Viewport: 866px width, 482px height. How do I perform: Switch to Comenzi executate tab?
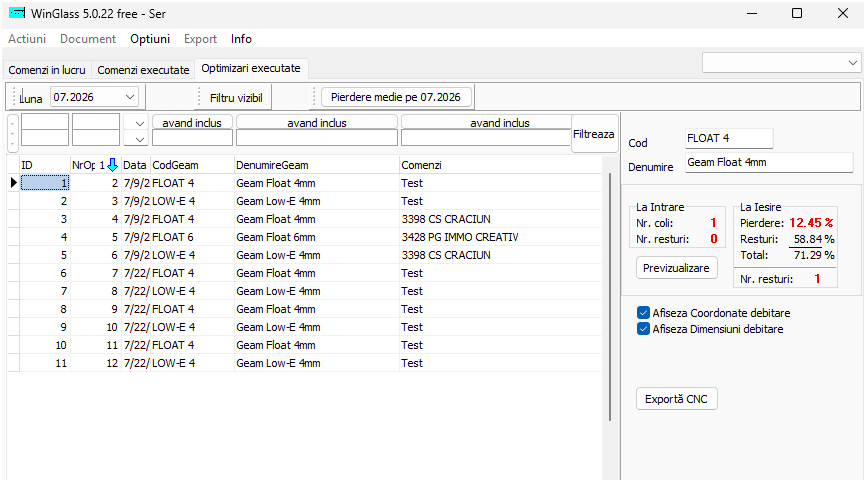pyautogui.click(x=143, y=70)
